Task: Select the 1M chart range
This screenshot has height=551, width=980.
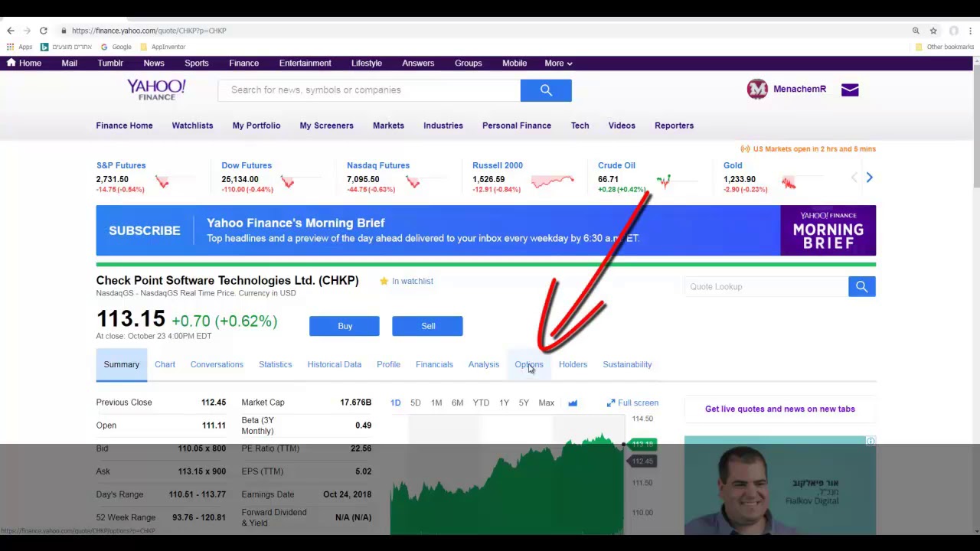Action: point(436,403)
